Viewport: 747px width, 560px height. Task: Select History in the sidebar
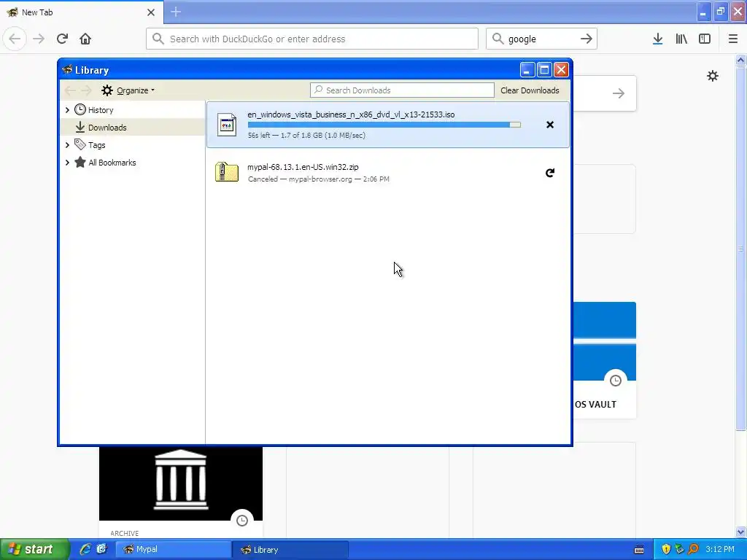click(101, 110)
